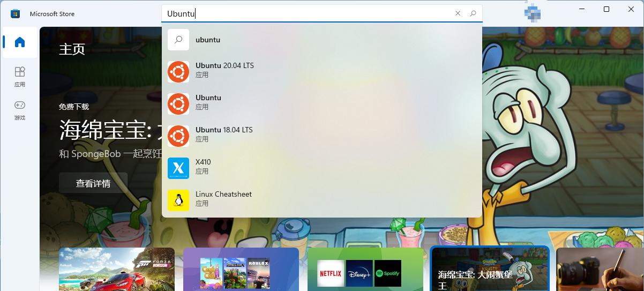Viewport: 644px width, 291px height.
Task: Click the Ubuntu 18.04 LTS logo icon
Action: [x=178, y=136]
